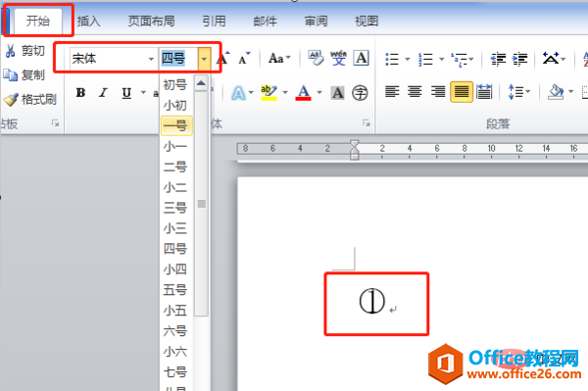Open the clipboard pane launcher
This screenshot has height=391, width=588.
[x=55, y=122]
